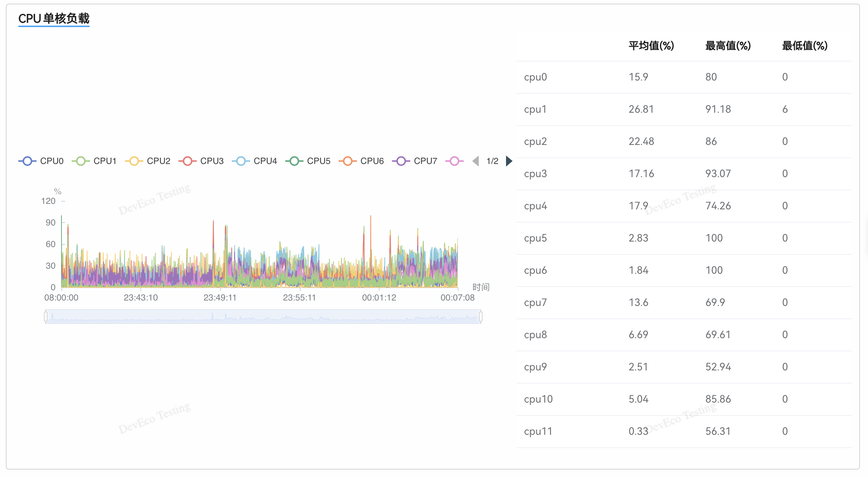Screen dimensions: 868x478
Task: Click the CPU7 purple legend marker
Action: pos(401,161)
